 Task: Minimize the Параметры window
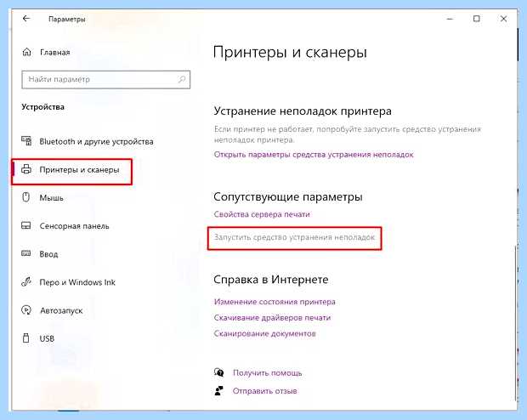[x=450, y=19]
